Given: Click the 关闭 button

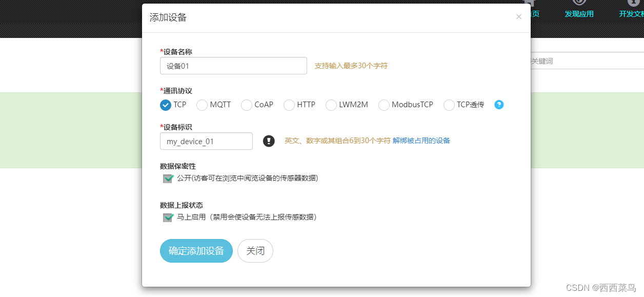Looking at the screenshot, I should (255, 251).
